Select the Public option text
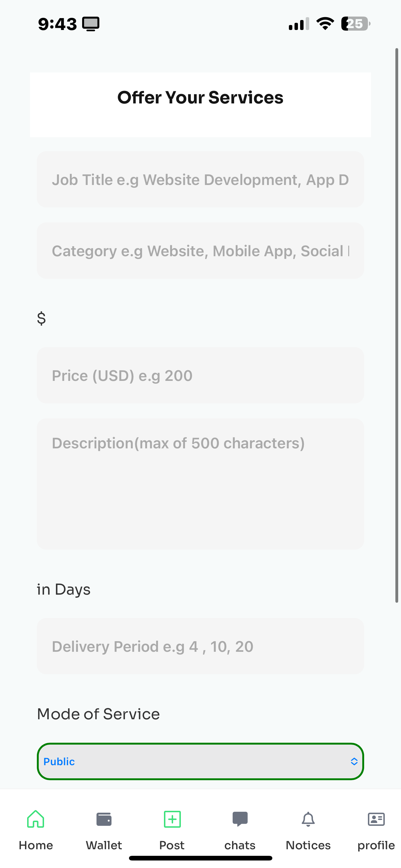The image size is (401, 868). [x=59, y=761]
